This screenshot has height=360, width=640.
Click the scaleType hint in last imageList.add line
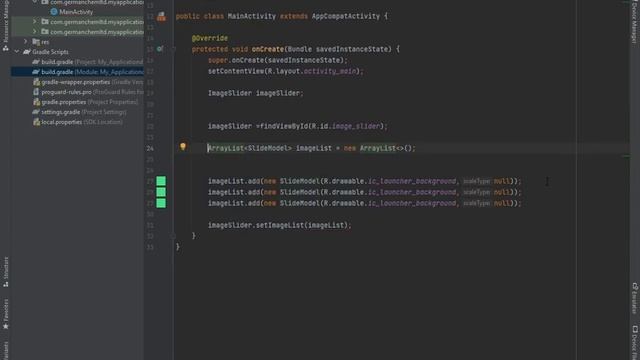[x=477, y=203]
